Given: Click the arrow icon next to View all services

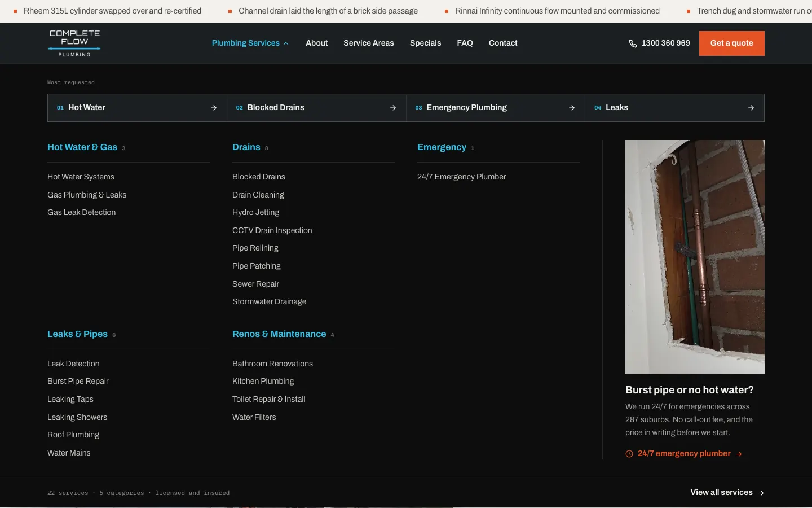Looking at the screenshot, I should pos(761,493).
